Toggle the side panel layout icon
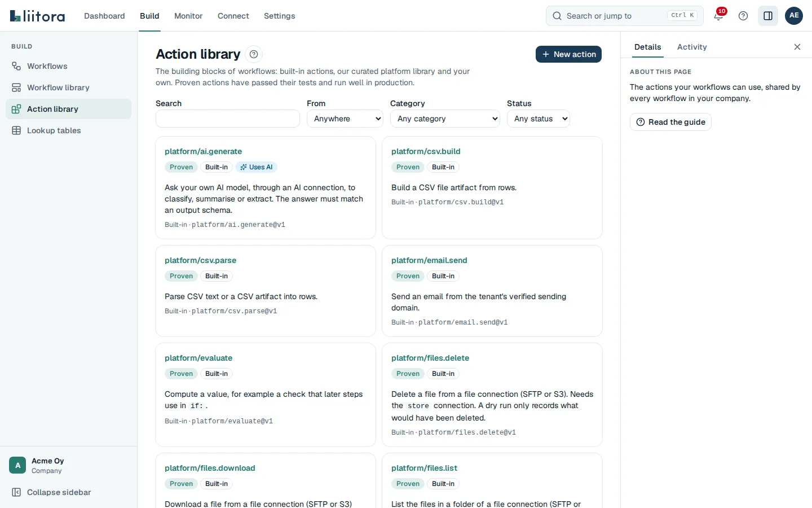Image resolution: width=812 pixels, height=508 pixels. pos(768,16)
